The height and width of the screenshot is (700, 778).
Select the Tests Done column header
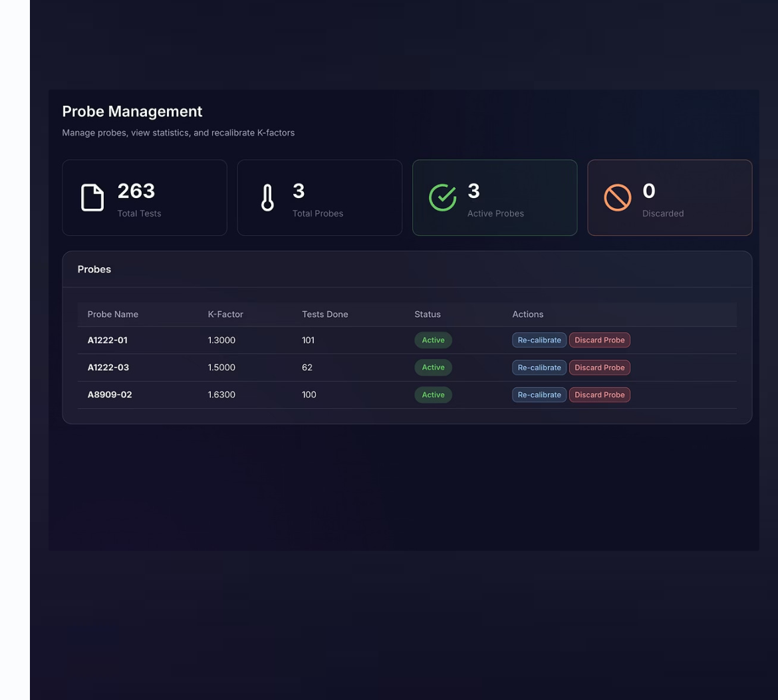(x=325, y=314)
